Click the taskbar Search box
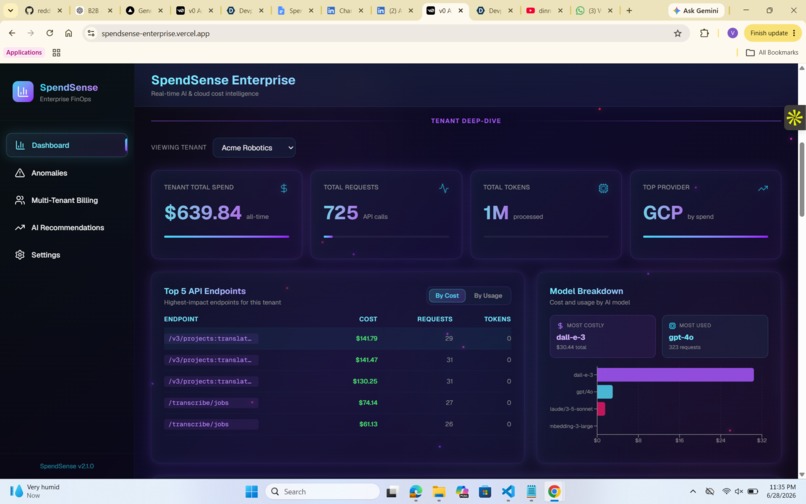 tap(322, 492)
